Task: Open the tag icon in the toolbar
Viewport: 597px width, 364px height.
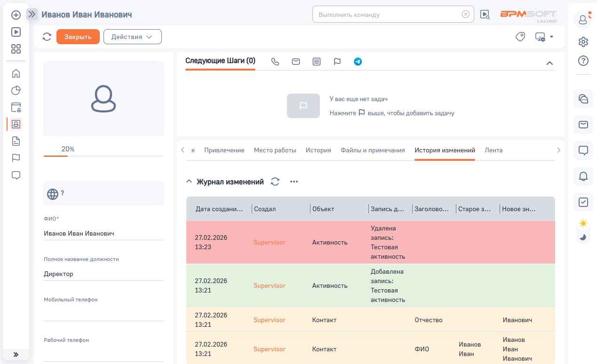Action: click(520, 37)
